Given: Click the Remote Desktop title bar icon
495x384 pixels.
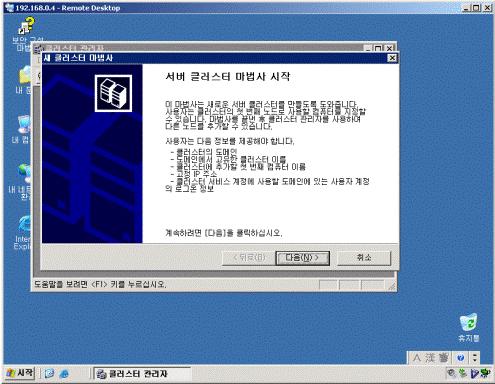Looking at the screenshot, I should click(x=9, y=8).
